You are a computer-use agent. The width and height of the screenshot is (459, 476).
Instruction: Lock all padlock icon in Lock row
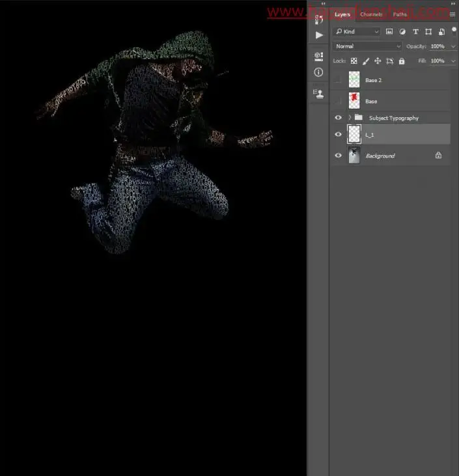tap(402, 61)
